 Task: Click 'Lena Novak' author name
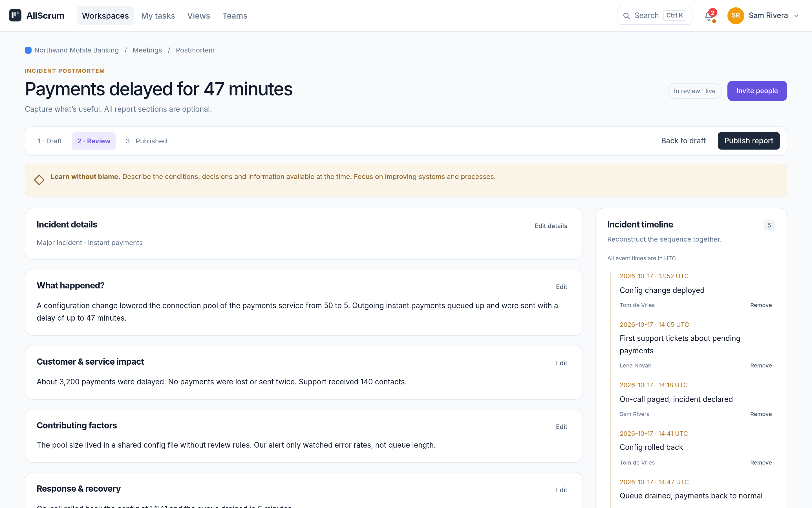[635, 365]
